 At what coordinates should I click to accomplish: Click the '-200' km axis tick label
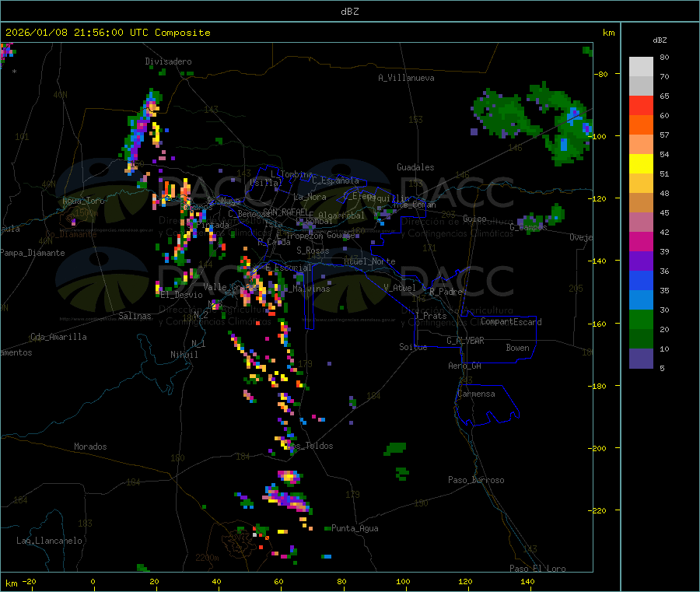(598, 448)
